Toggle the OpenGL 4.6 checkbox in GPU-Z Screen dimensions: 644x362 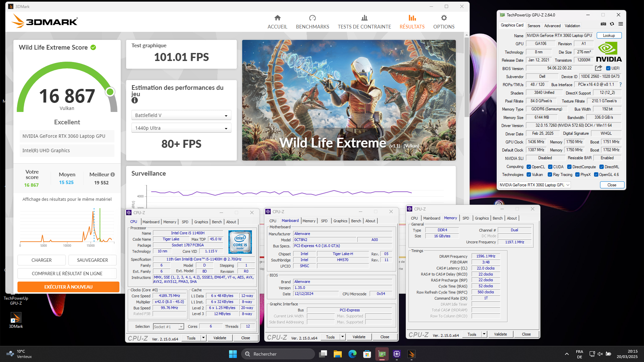pyautogui.click(x=596, y=175)
